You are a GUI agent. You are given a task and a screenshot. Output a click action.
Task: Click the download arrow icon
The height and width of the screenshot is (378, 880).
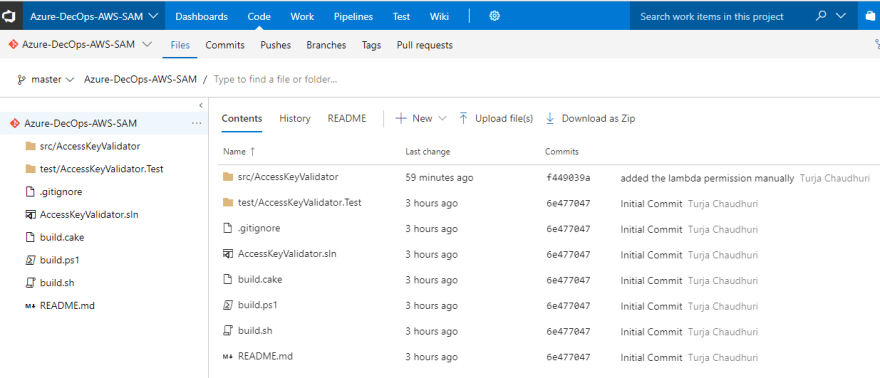[x=550, y=118]
